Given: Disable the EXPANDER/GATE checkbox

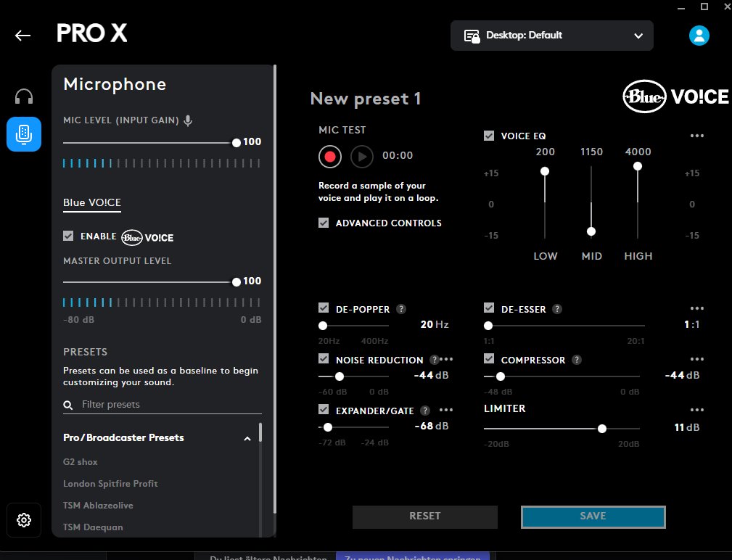Looking at the screenshot, I should 324,409.
